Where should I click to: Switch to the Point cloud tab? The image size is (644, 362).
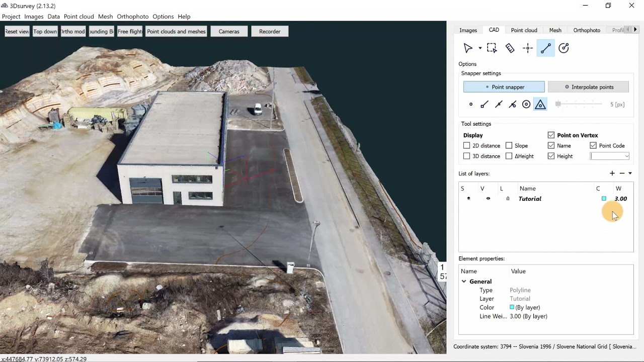[524, 30]
